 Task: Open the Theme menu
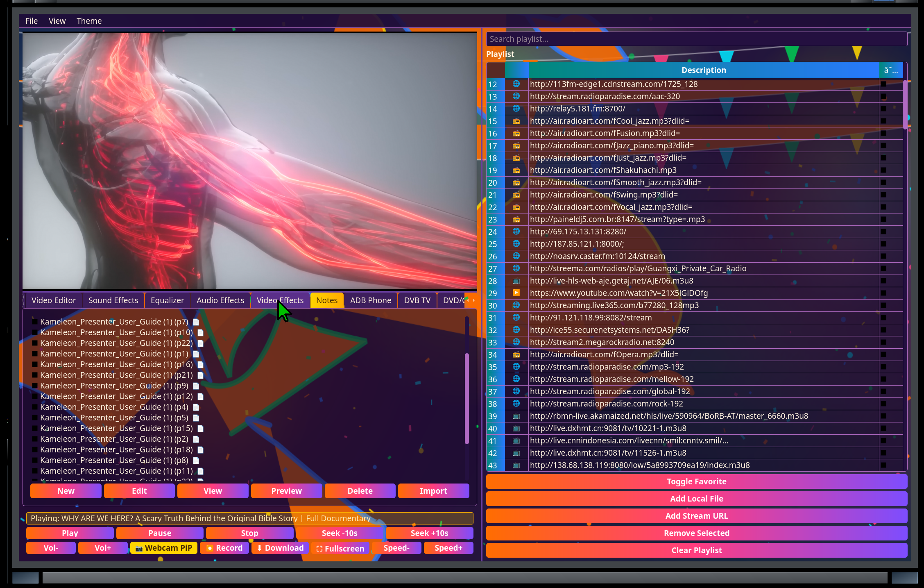(x=89, y=21)
